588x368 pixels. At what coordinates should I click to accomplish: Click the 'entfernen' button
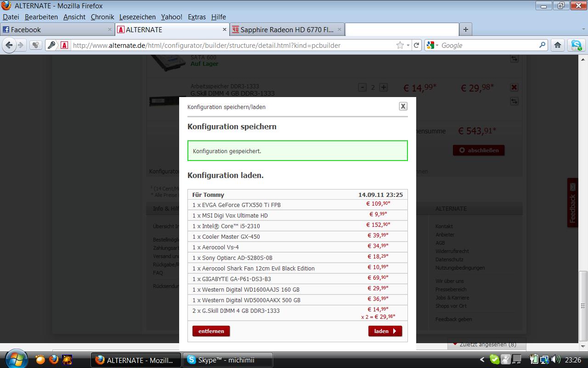[x=211, y=331]
